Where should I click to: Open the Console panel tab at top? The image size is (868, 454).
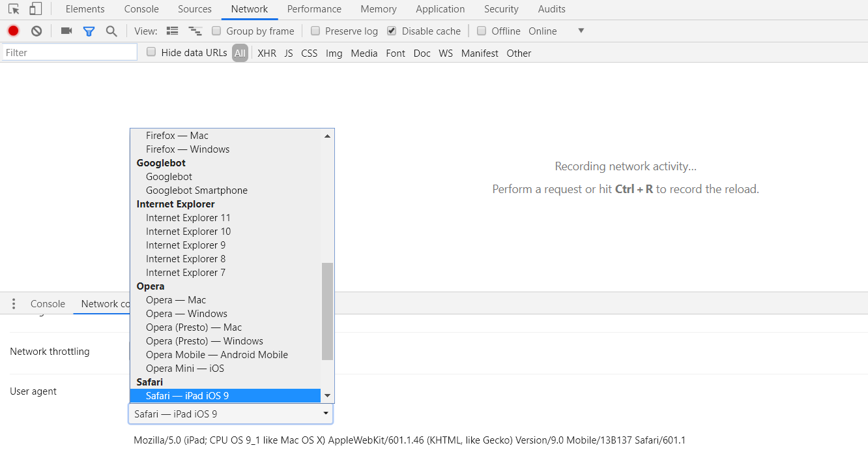(x=141, y=9)
